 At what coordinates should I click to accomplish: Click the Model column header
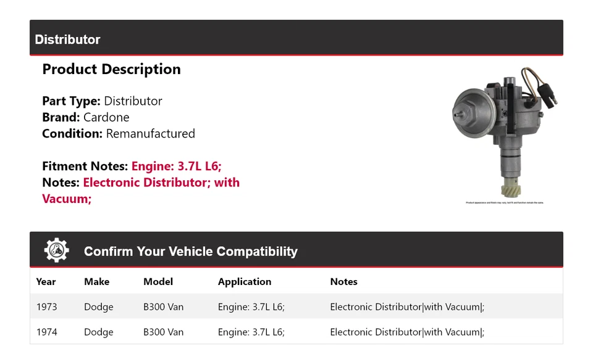click(x=158, y=281)
